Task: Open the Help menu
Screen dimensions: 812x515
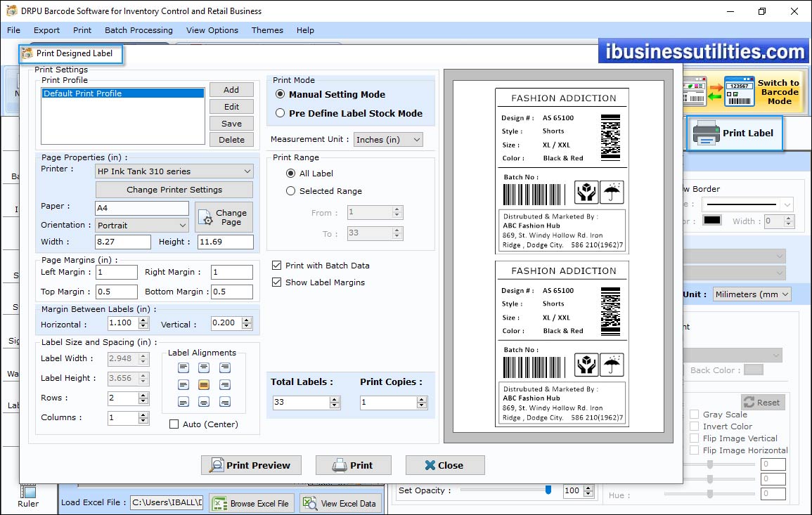Action: coord(305,30)
